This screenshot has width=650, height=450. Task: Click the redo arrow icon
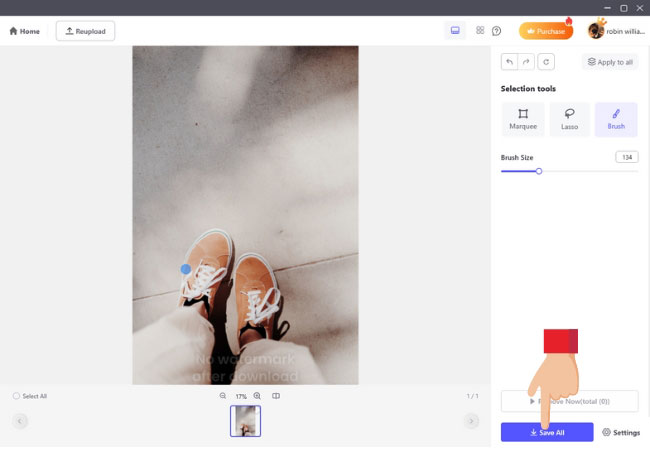pos(527,62)
